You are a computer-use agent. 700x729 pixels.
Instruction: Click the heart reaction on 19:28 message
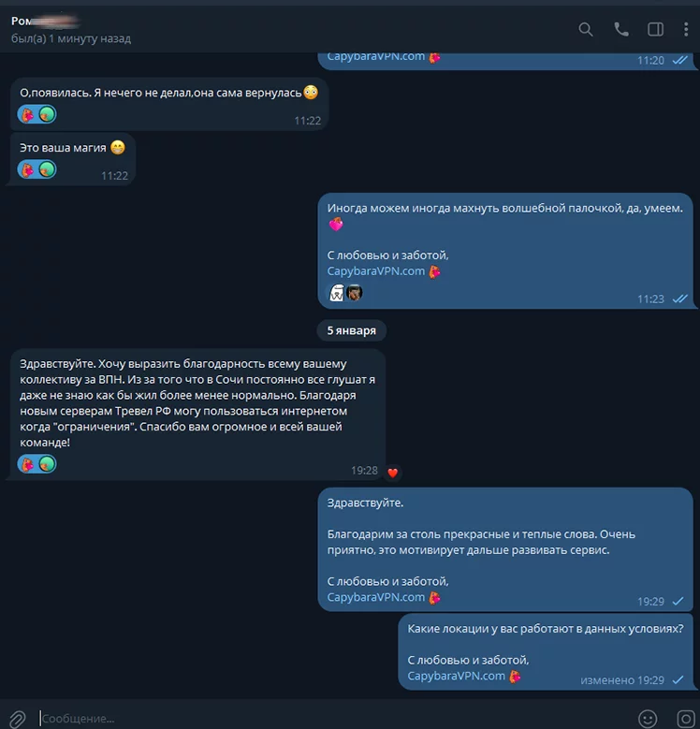tap(393, 473)
